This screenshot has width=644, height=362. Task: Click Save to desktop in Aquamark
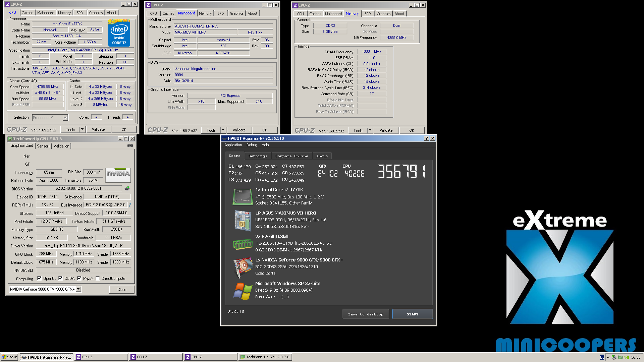[x=366, y=314]
